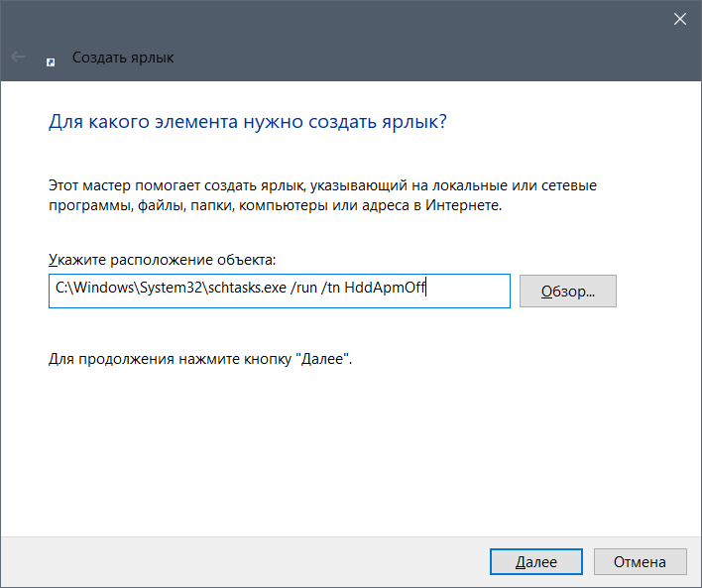Image resolution: width=702 pixels, height=588 pixels.
Task: Cancel the wizard with the Отмена button
Action: click(639, 561)
